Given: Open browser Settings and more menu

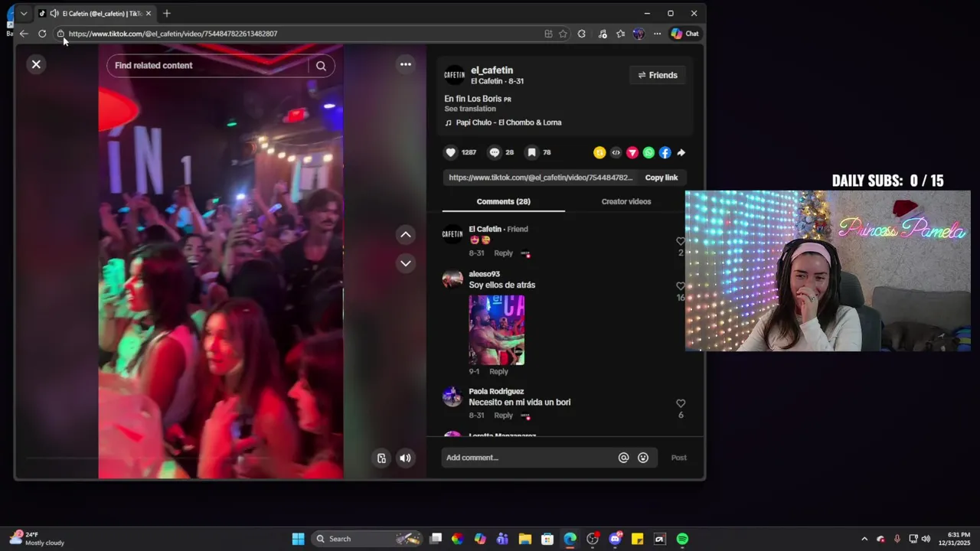Looking at the screenshot, I should point(657,34).
